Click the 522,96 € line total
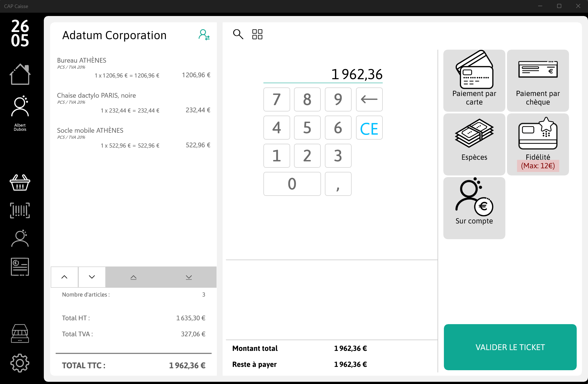The width and height of the screenshot is (588, 384). click(x=198, y=145)
